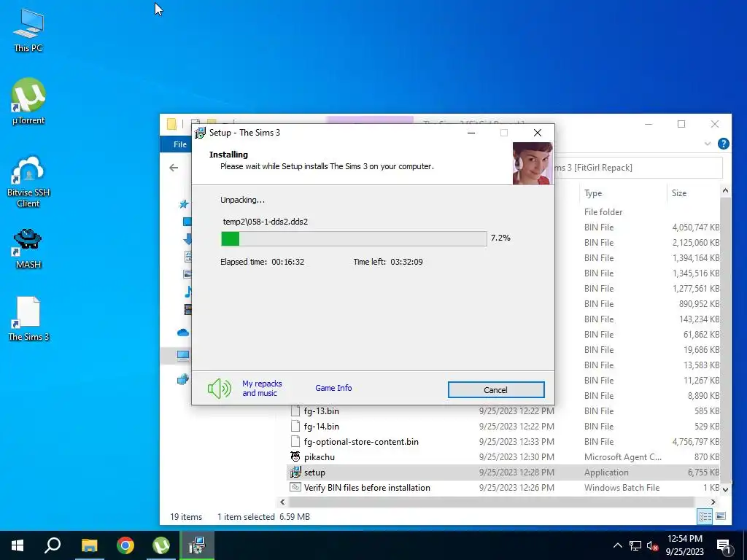Switch Explorer to large icons view
This screenshot has height=560, width=747.
[721, 516]
